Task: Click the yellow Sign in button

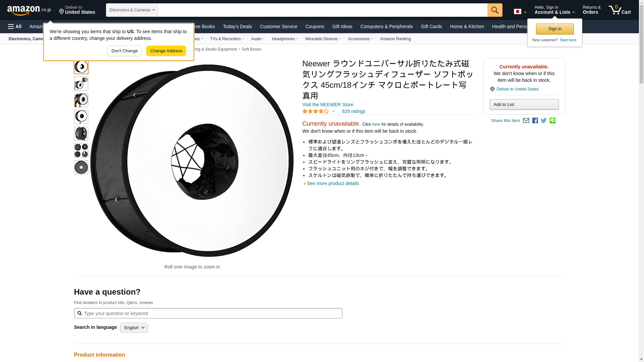Action: click(554, 29)
